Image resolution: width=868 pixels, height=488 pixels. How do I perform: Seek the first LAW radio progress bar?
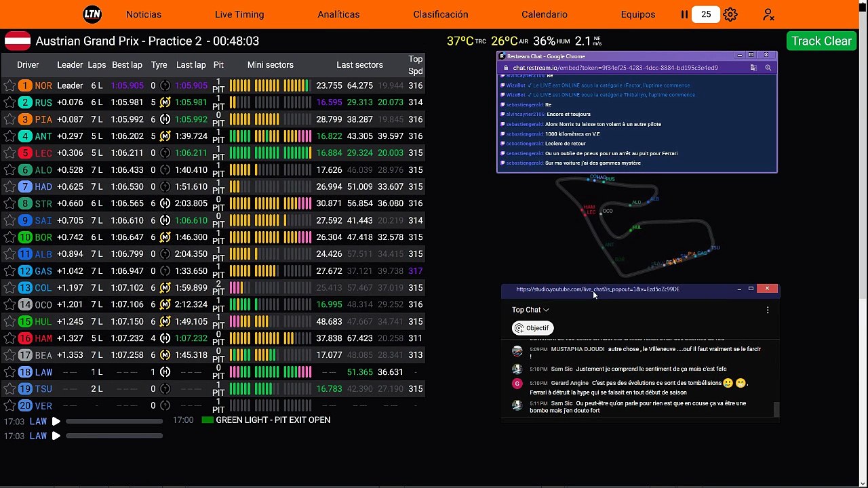(x=115, y=422)
